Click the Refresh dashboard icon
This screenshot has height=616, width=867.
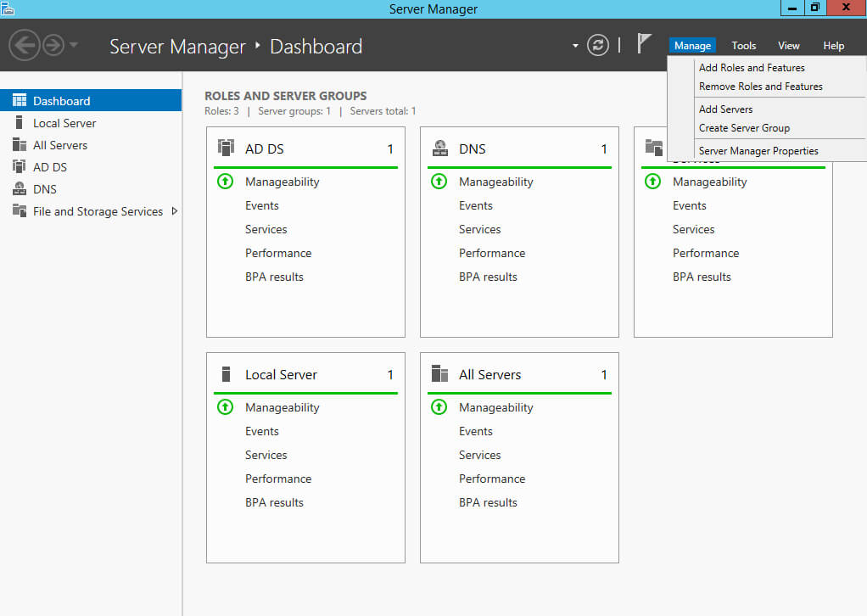[598, 45]
